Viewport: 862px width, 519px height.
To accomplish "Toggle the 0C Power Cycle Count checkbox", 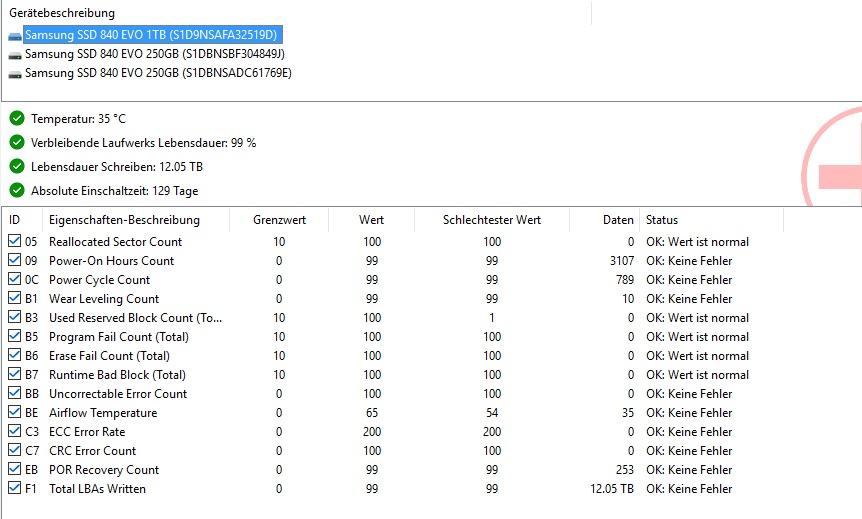I will coord(15,279).
